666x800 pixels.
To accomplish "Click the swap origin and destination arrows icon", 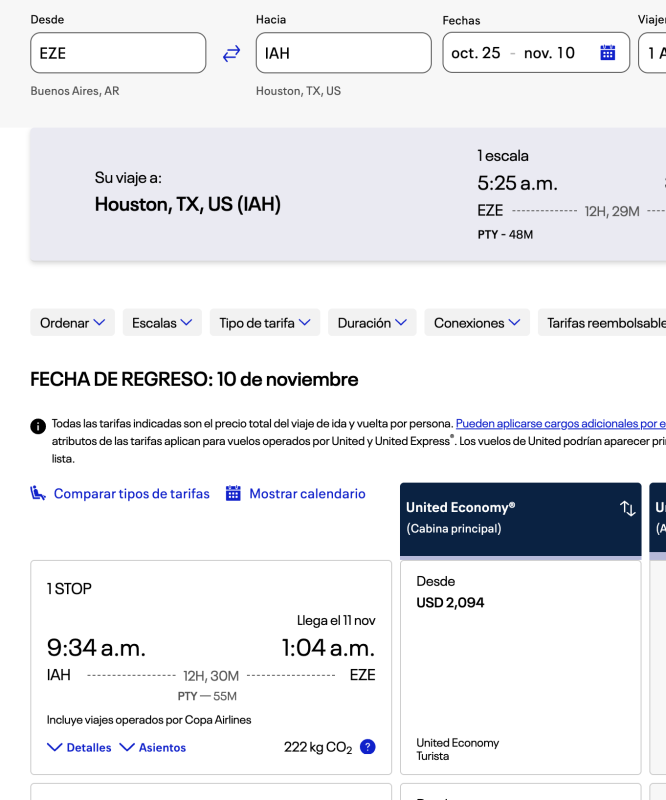I will click(231, 53).
